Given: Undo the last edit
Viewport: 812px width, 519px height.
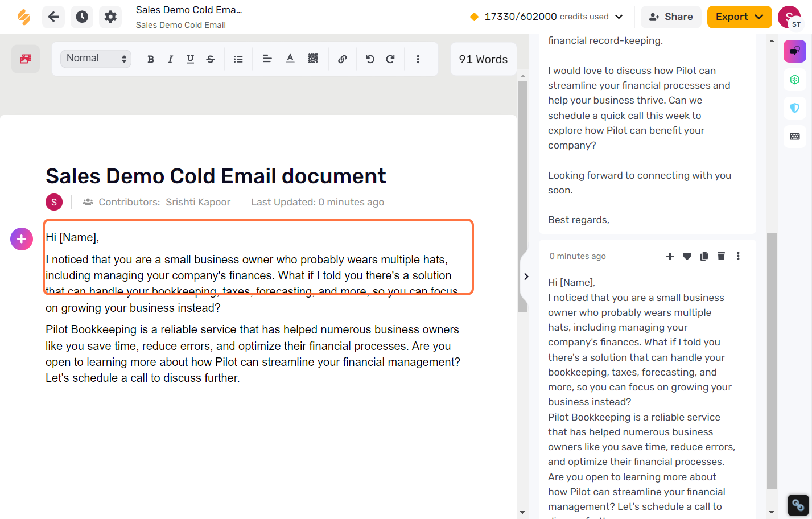Looking at the screenshot, I should coord(370,59).
